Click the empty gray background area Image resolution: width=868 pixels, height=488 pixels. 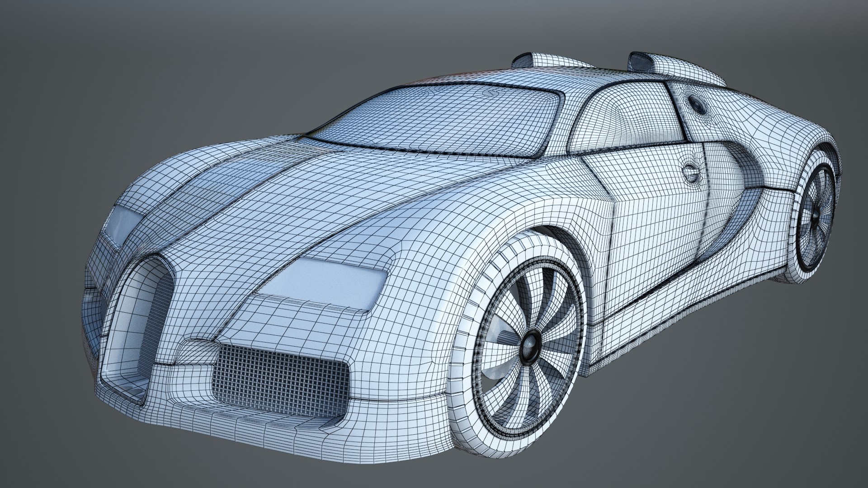pos(136,68)
